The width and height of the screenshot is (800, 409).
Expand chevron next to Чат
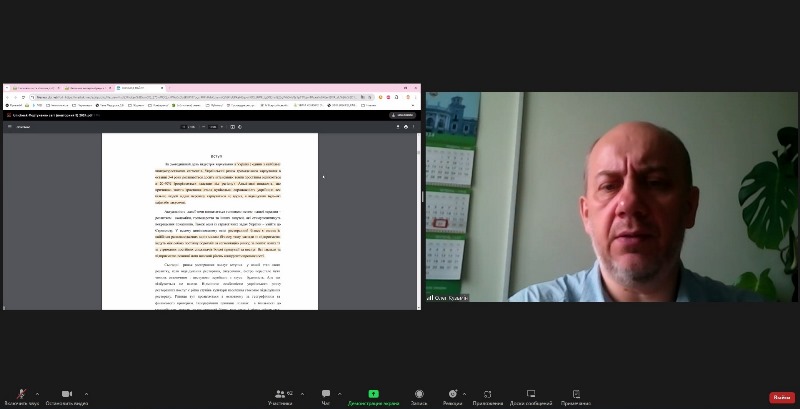coord(339,394)
